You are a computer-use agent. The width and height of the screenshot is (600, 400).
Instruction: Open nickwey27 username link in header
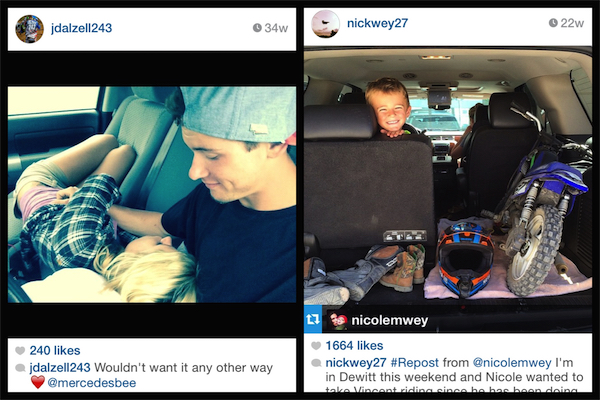[x=377, y=23]
